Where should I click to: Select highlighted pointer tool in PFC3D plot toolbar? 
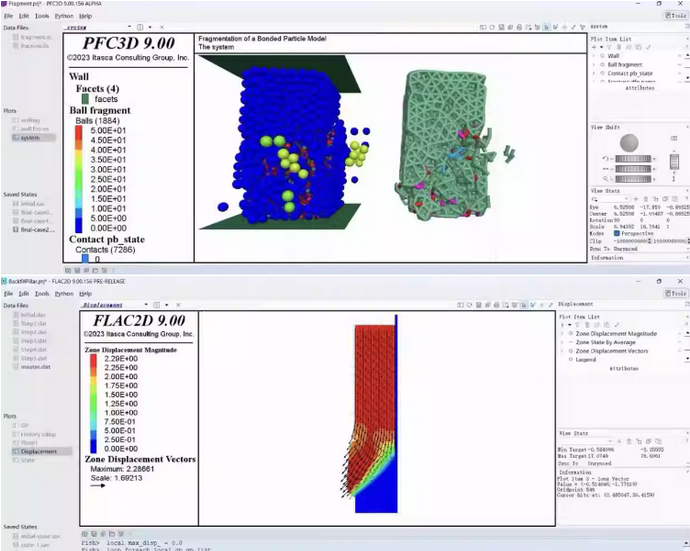[546, 27]
